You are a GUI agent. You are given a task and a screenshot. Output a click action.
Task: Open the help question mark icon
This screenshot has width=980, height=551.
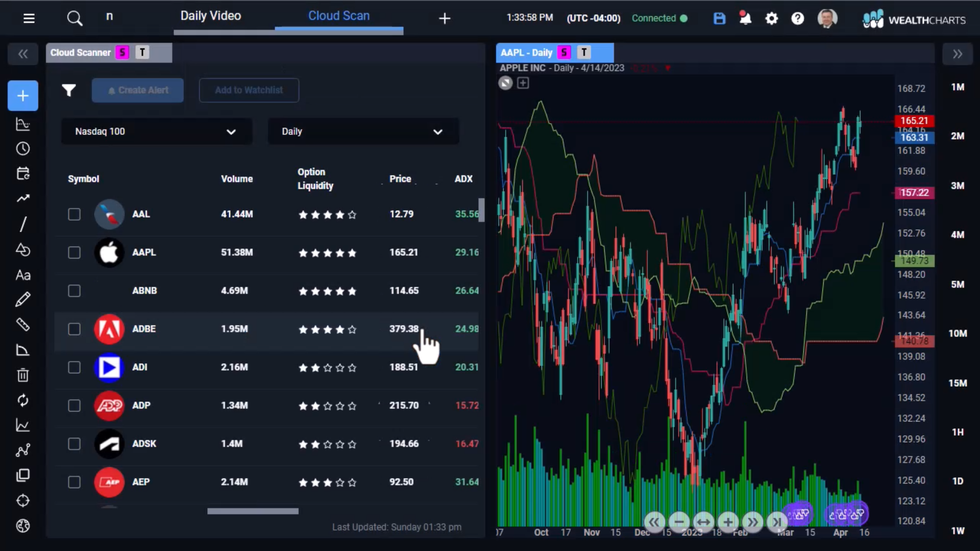pyautogui.click(x=798, y=18)
